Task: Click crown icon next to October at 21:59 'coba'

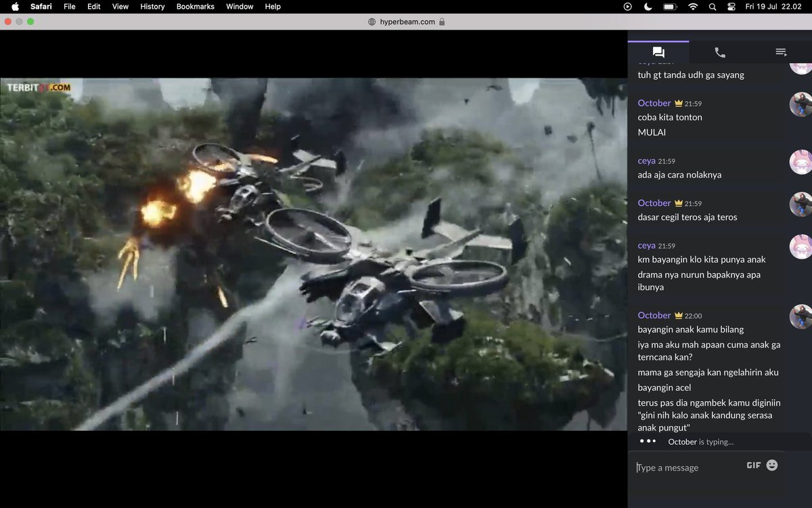Action: [678, 103]
